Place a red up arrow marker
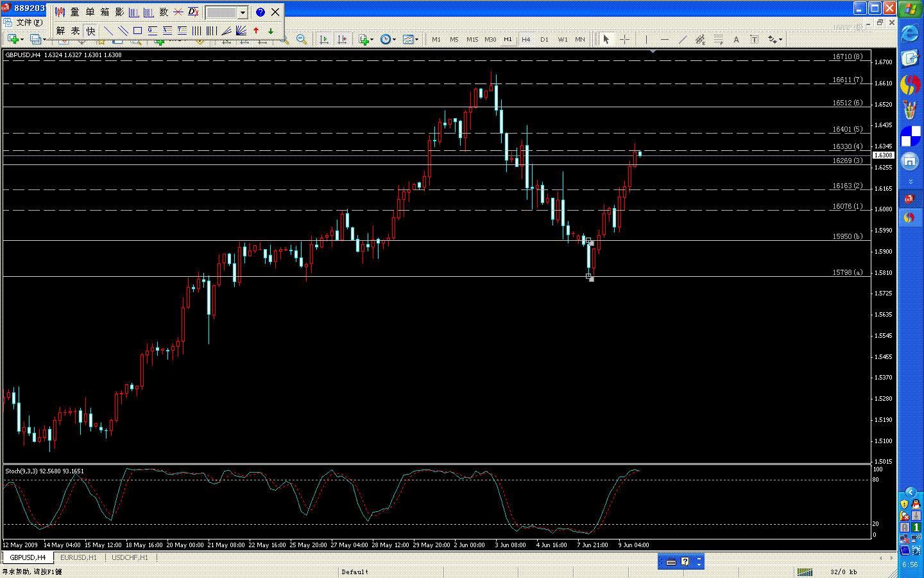Viewport: 924px width, 578px height. pyautogui.click(x=256, y=30)
